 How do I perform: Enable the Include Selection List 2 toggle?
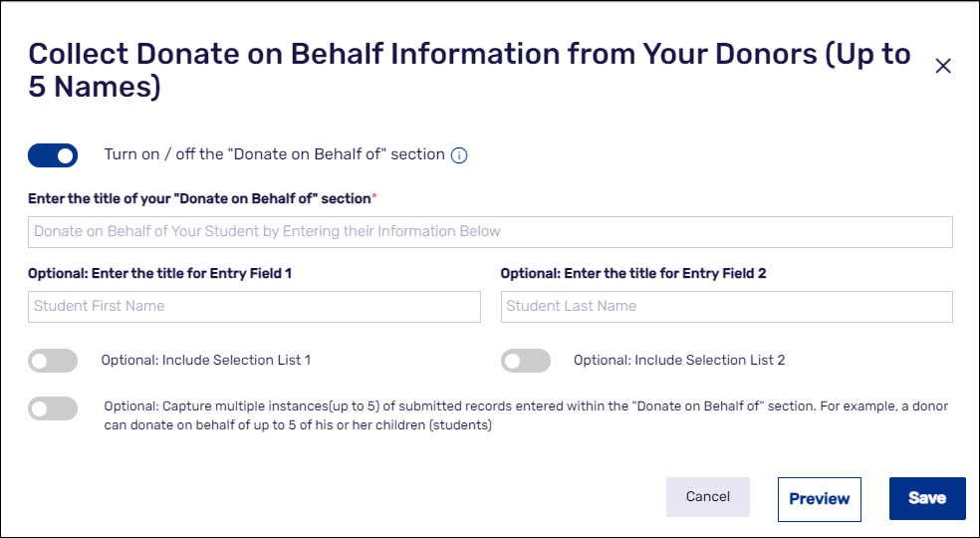525,361
